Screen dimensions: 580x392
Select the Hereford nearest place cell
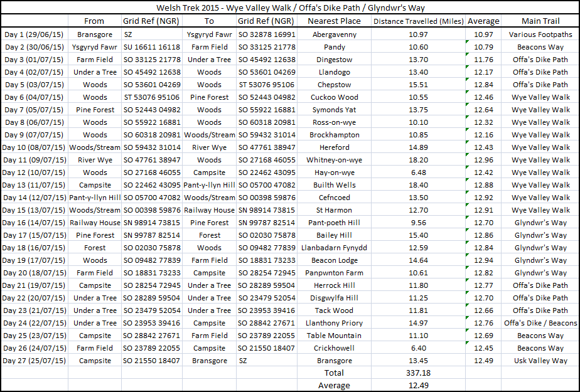335,147
